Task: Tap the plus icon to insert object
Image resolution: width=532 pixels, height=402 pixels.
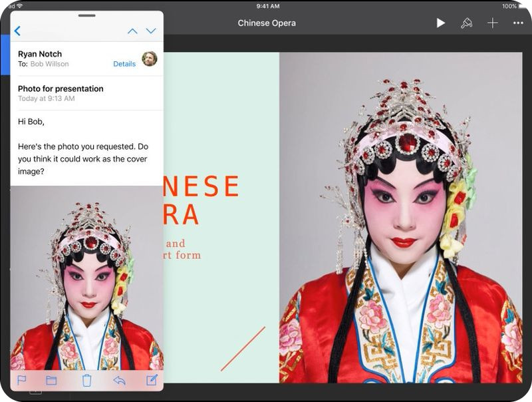Action: pyautogui.click(x=492, y=23)
